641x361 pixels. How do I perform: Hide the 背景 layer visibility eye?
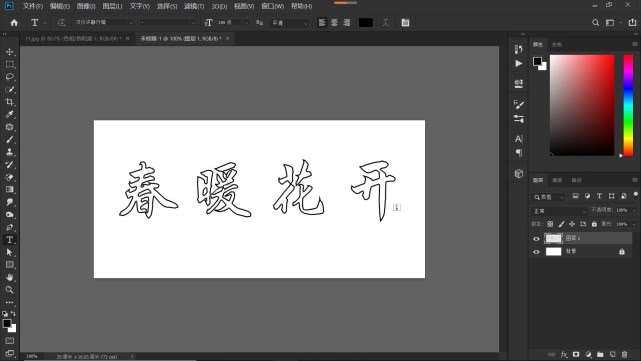(536, 252)
